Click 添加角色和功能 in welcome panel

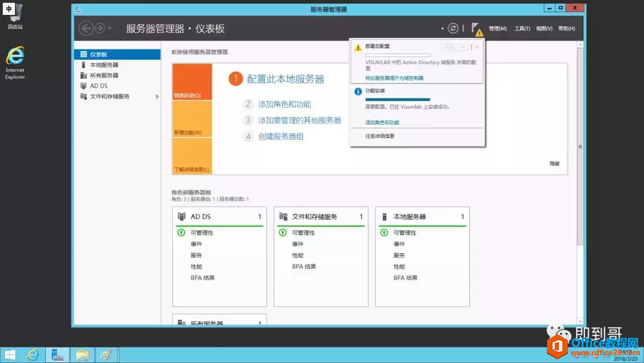tap(284, 104)
